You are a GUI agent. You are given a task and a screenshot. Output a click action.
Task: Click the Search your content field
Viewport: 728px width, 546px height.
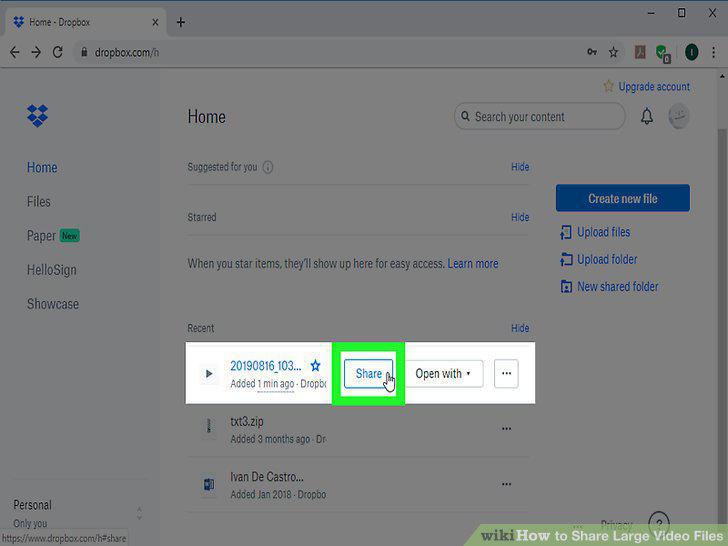540,117
